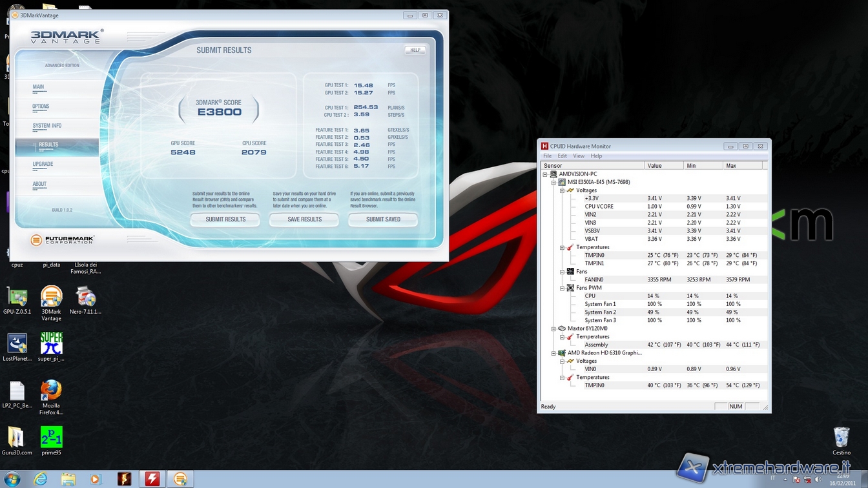
Task: Click Internet Explorer in the taskbar
Action: click(x=41, y=478)
